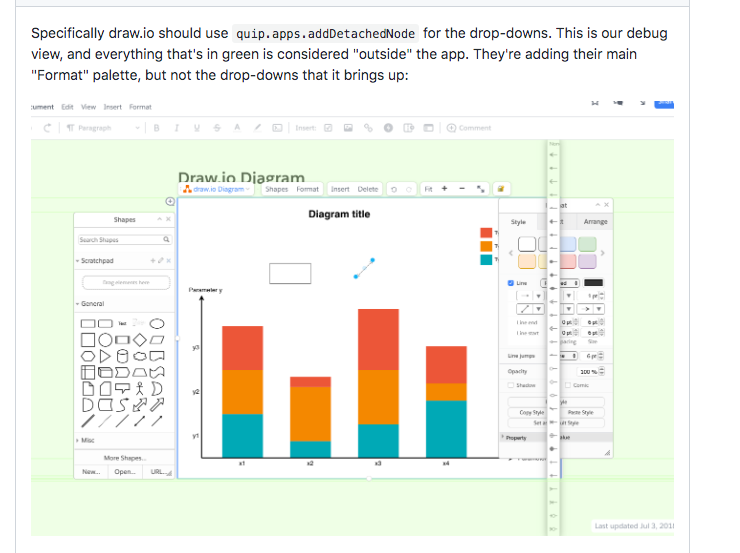Click the fullscreen expand arrows icon

480,189
